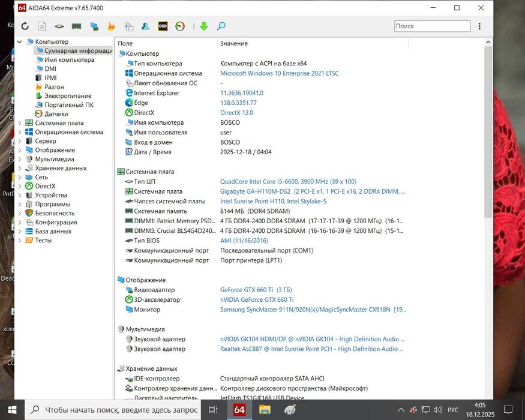Select DMI in the tree

pyautogui.click(x=50, y=69)
